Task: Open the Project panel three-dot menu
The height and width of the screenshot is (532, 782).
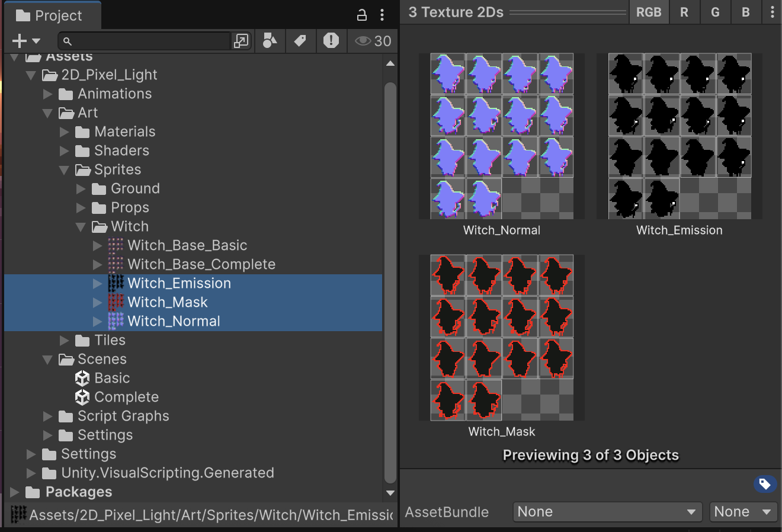Action: [x=382, y=15]
